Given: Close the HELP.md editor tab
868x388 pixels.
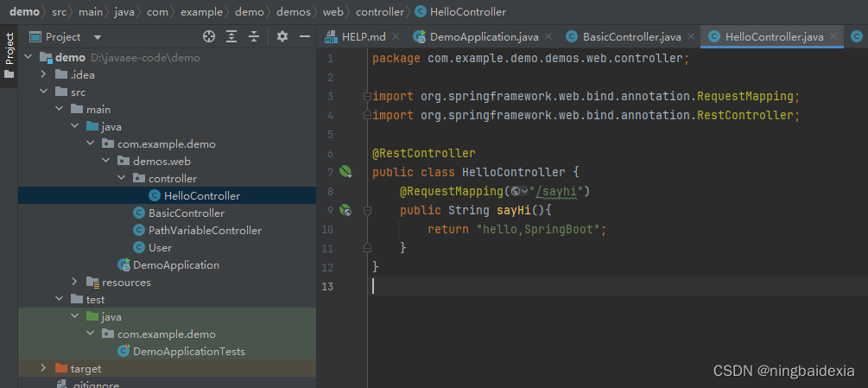Looking at the screenshot, I should pyautogui.click(x=396, y=37).
